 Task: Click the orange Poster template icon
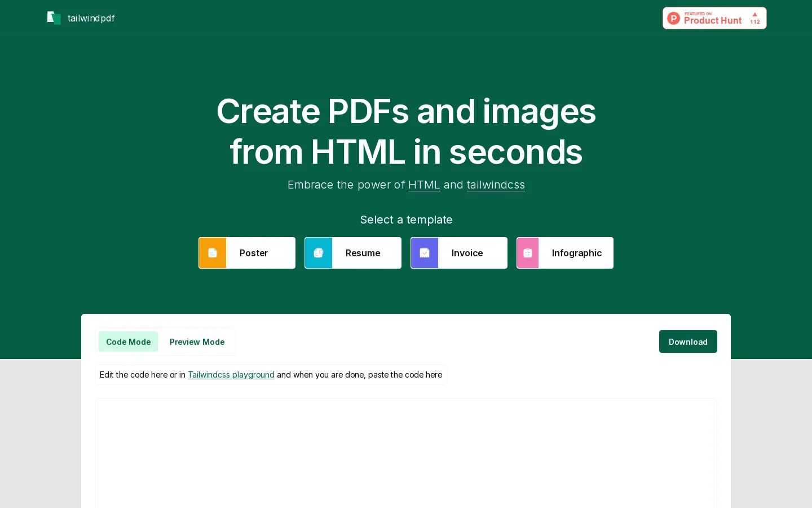pos(213,253)
